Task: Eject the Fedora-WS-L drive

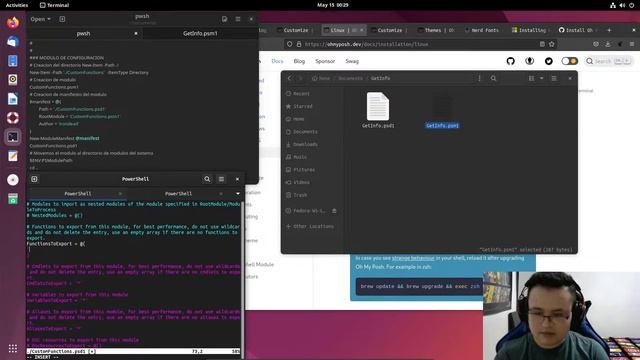Action: tap(334, 211)
